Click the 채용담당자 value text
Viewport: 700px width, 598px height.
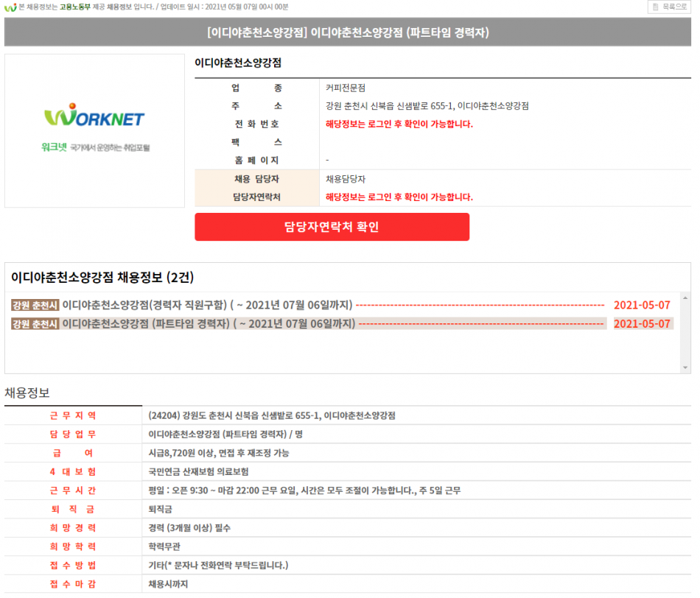click(346, 179)
